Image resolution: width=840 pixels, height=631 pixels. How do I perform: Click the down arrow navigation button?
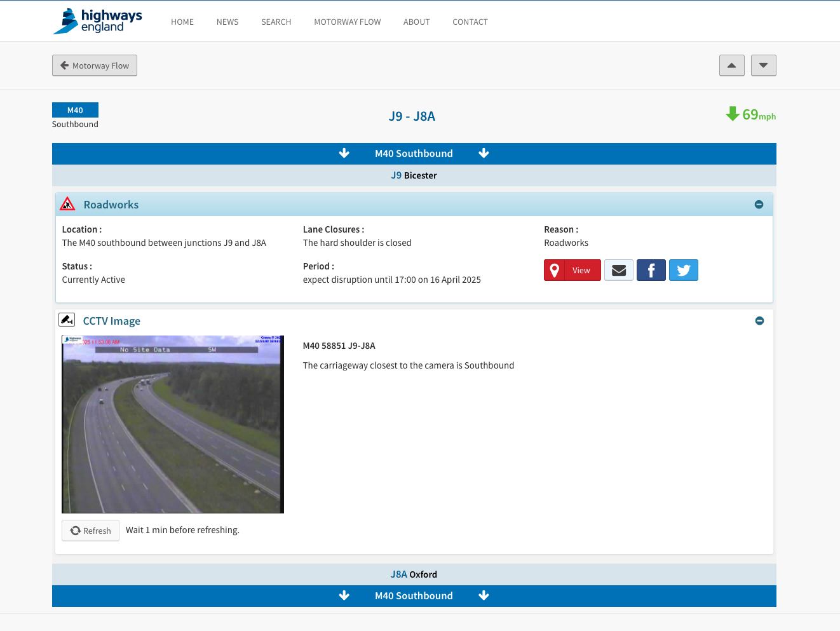764,65
